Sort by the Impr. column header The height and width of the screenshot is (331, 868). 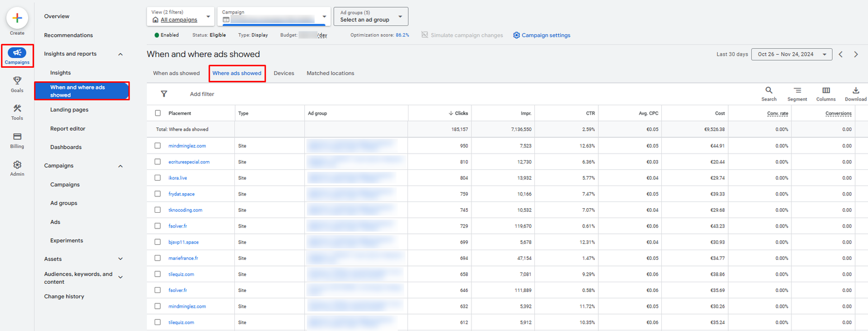coord(526,113)
